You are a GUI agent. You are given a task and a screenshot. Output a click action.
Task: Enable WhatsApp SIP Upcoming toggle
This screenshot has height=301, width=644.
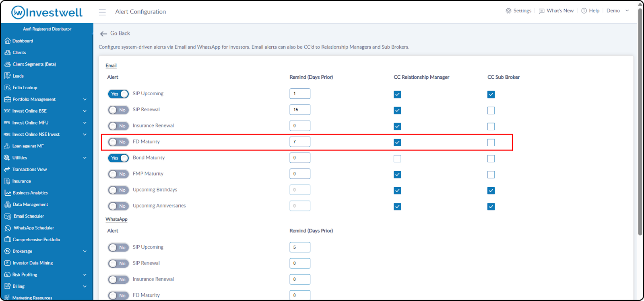pos(118,248)
